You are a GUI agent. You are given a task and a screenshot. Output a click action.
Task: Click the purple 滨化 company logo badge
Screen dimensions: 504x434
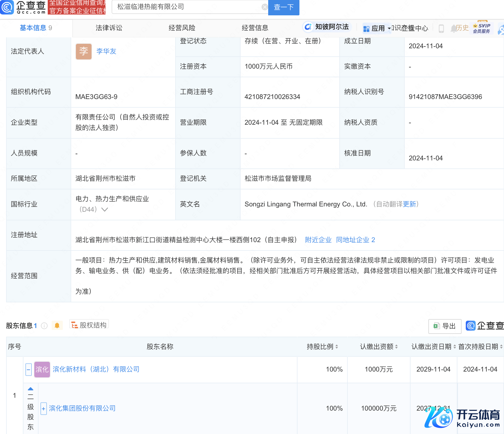coord(42,369)
